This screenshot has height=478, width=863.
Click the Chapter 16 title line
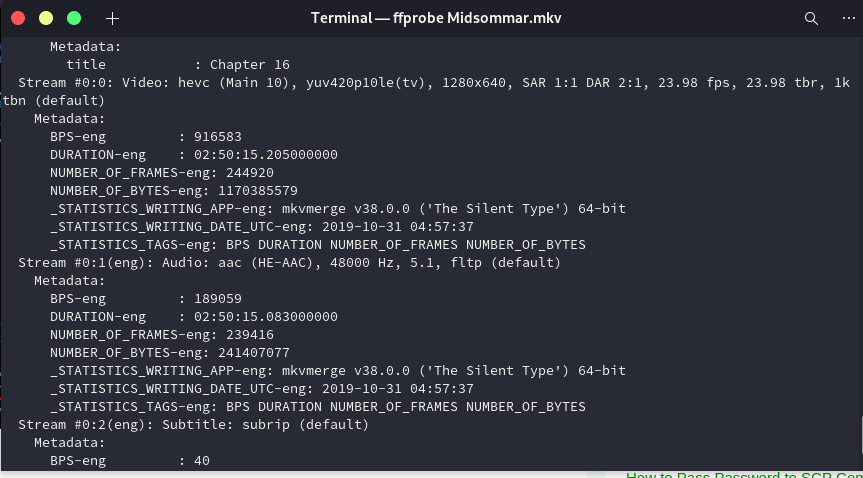[178, 64]
